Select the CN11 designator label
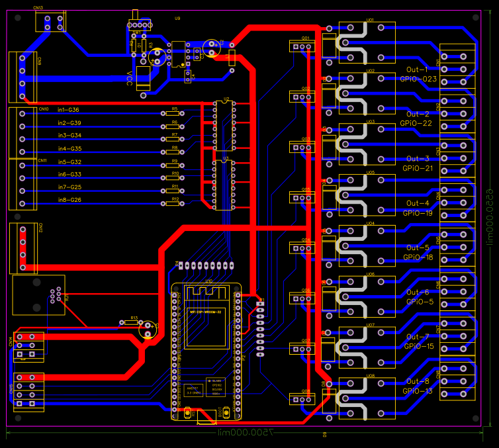Viewport: 499px width, 448px height. (x=42, y=161)
